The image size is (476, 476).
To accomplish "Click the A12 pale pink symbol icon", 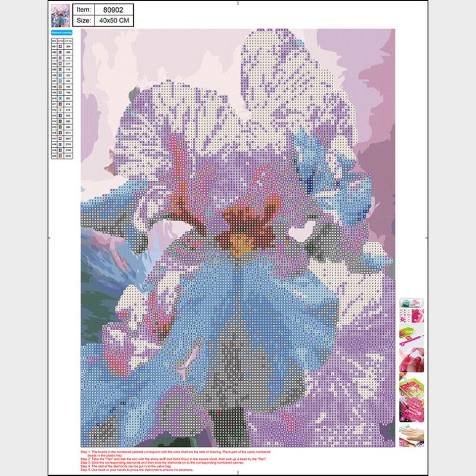I will [60, 110].
